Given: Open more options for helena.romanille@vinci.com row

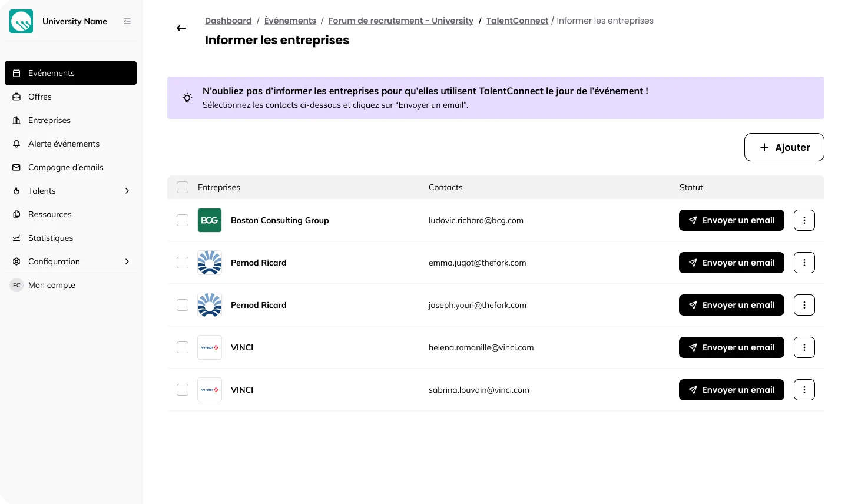Looking at the screenshot, I should [804, 347].
